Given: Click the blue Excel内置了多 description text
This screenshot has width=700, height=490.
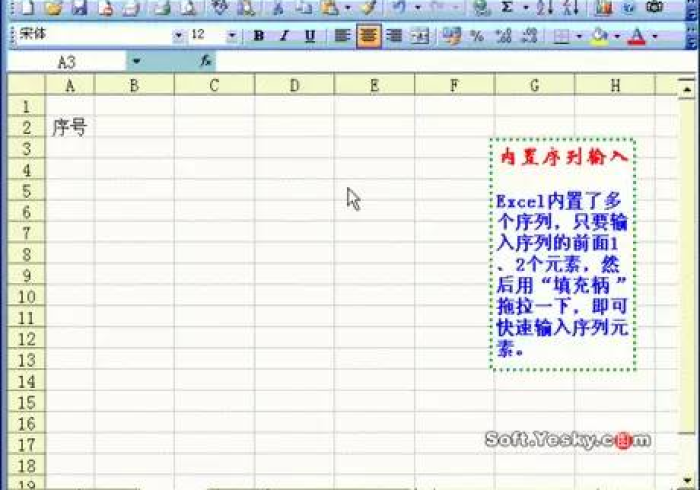Looking at the screenshot, I should pos(559,202).
